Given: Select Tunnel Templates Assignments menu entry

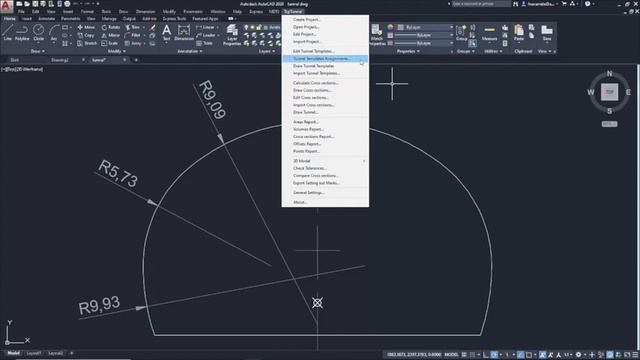Looking at the screenshot, I should coord(325,59).
